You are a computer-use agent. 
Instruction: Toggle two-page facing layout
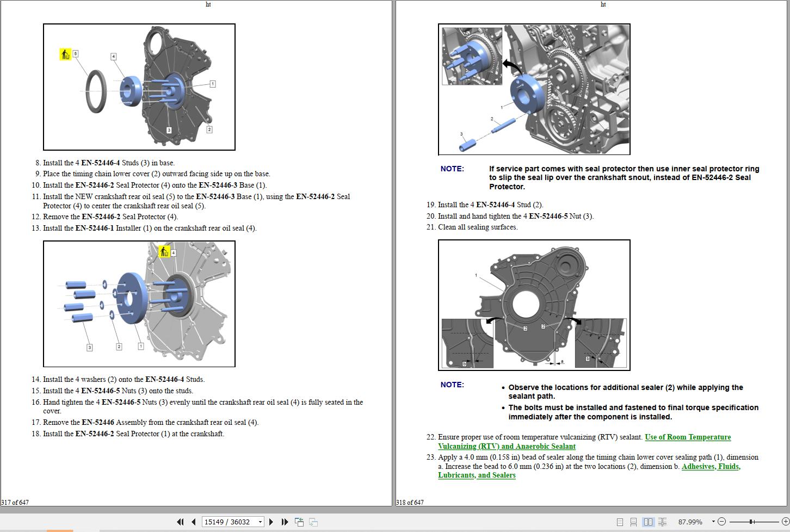click(648, 522)
